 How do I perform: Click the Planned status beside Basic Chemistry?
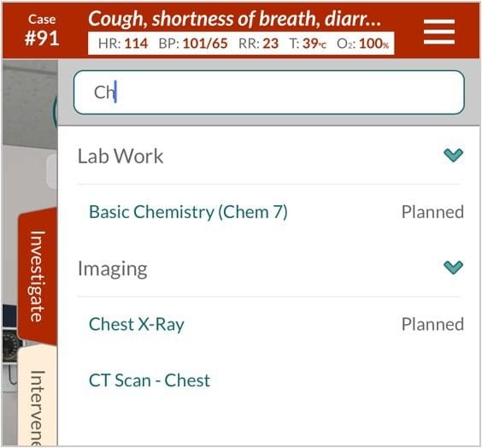(432, 212)
